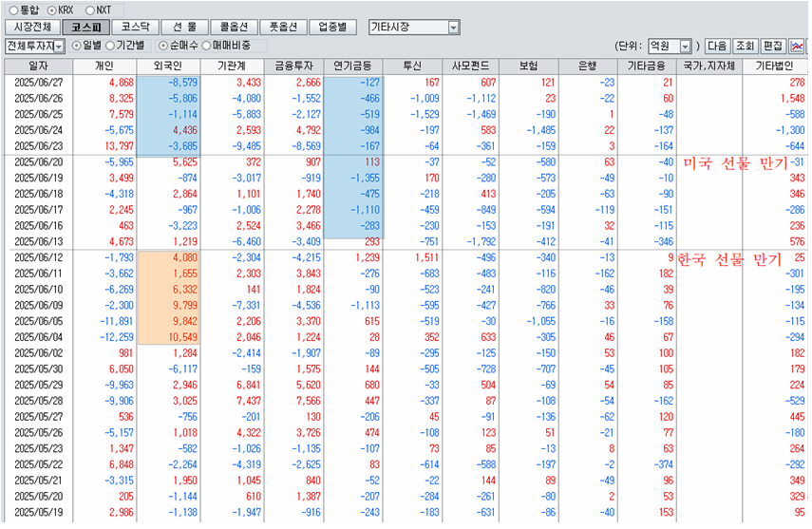Select 기타법인 value -1,300 on 2025/06/24
This screenshot has height=529, width=812.
pyautogui.click(x=790, y=130)
